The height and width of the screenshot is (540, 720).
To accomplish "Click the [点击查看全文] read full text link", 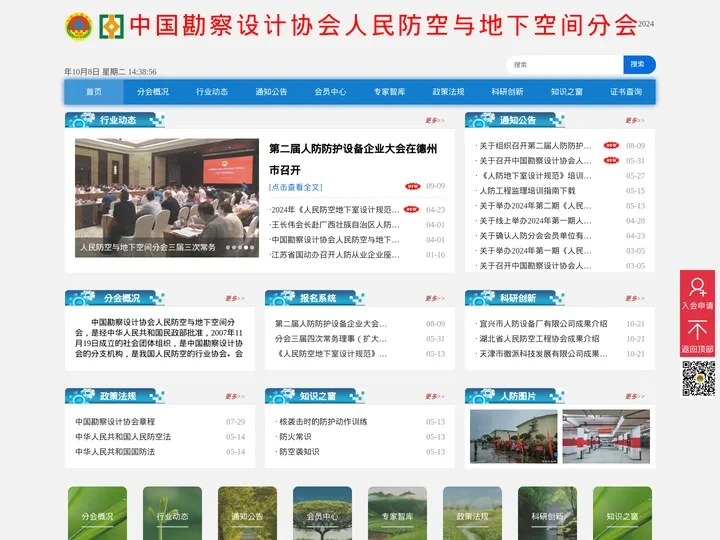I will pyautogui.click(x=296, y=187).
